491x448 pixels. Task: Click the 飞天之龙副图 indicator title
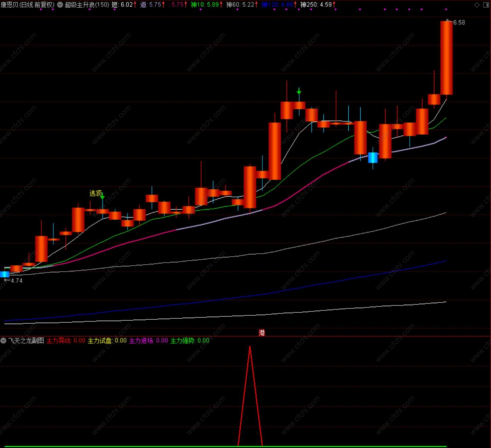(26, 341)
